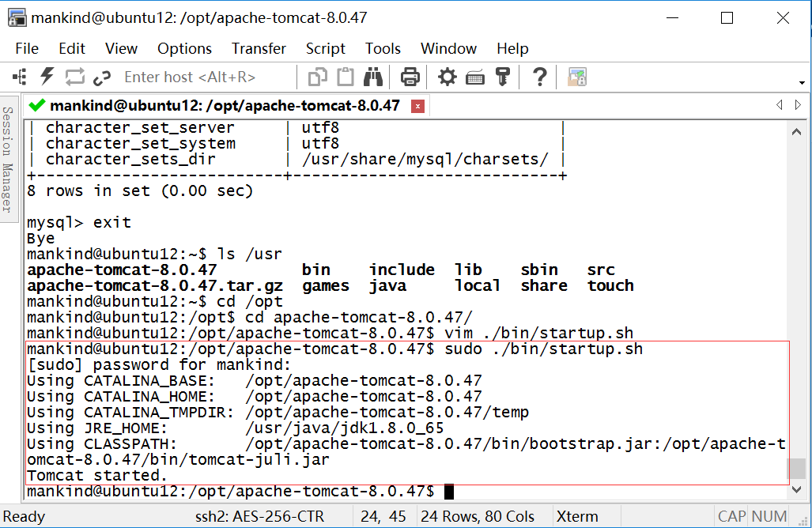Click the terminal scrollbar down arrow
This screenshot has height=528, width=812.
click(x=796, y=489)
